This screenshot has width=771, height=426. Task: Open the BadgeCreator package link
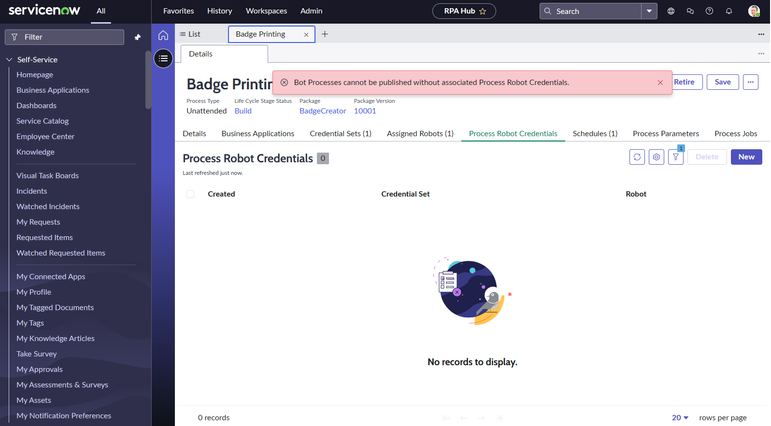pos(323,111)
